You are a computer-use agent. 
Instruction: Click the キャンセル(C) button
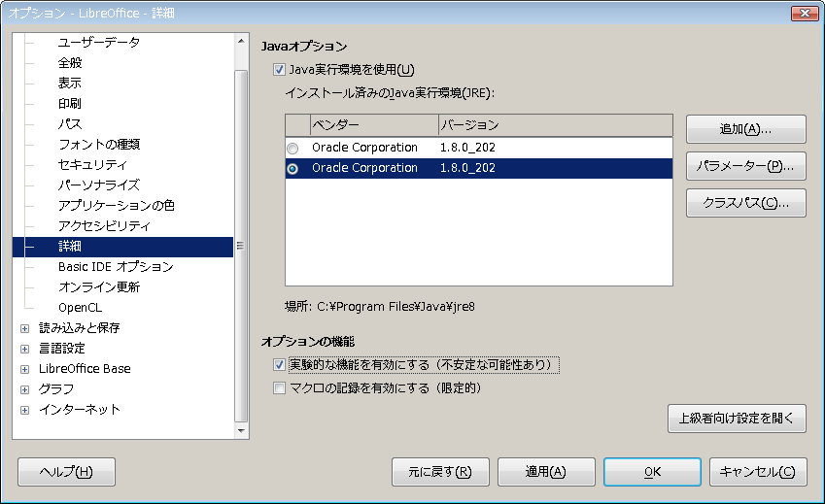tap(758, 472)
